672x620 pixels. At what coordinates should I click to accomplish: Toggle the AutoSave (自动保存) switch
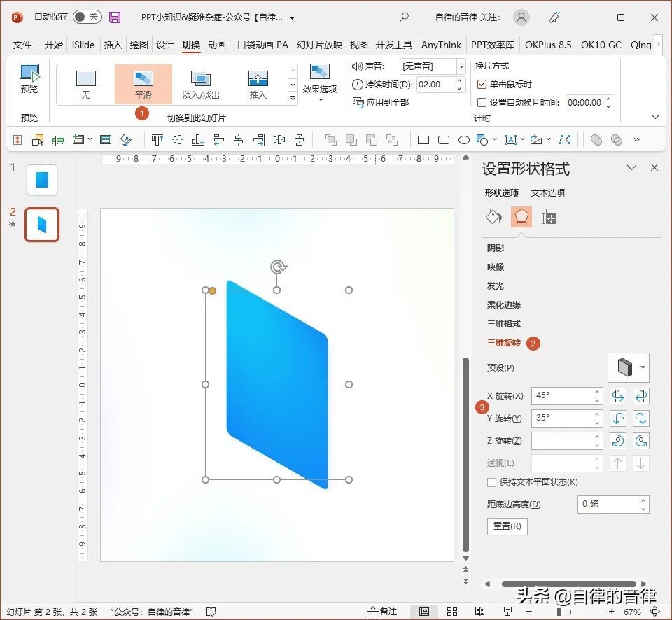point(87,17)
